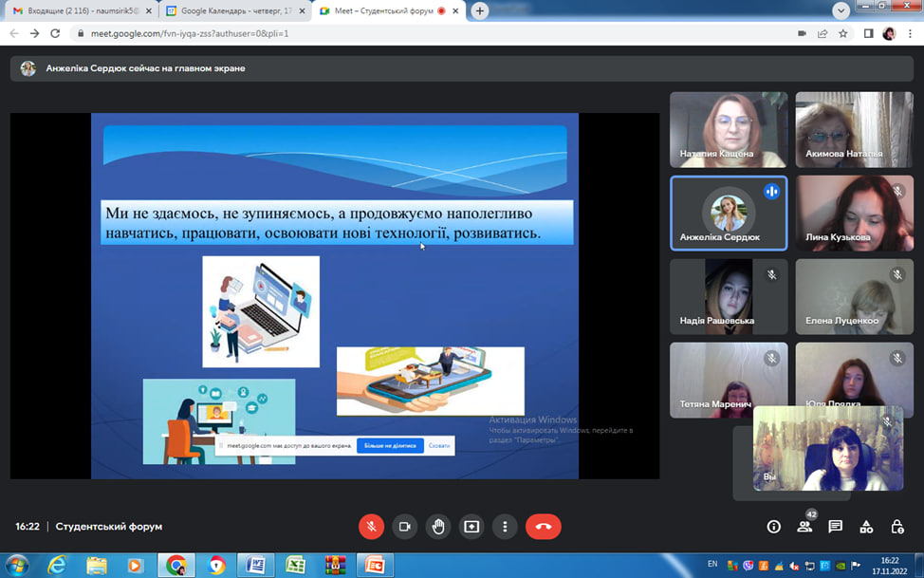Open the chat panel
Viewport: 924px width, 578px height.
point(835,527)
